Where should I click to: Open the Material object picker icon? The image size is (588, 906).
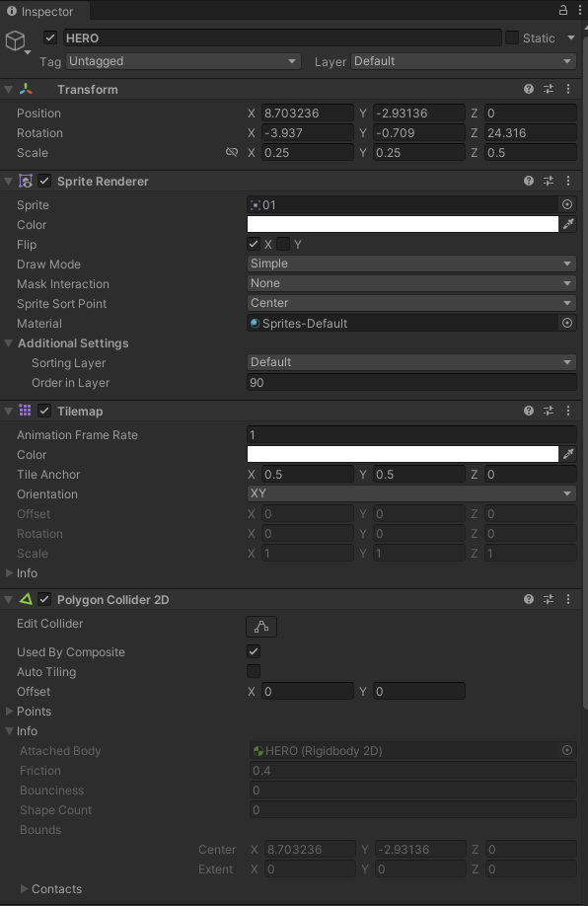[x=566, y=323]
